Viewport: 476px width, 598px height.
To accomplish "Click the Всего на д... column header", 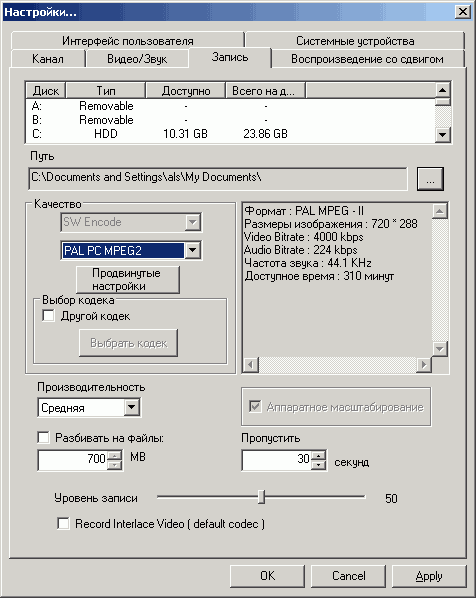I will 265,91.
